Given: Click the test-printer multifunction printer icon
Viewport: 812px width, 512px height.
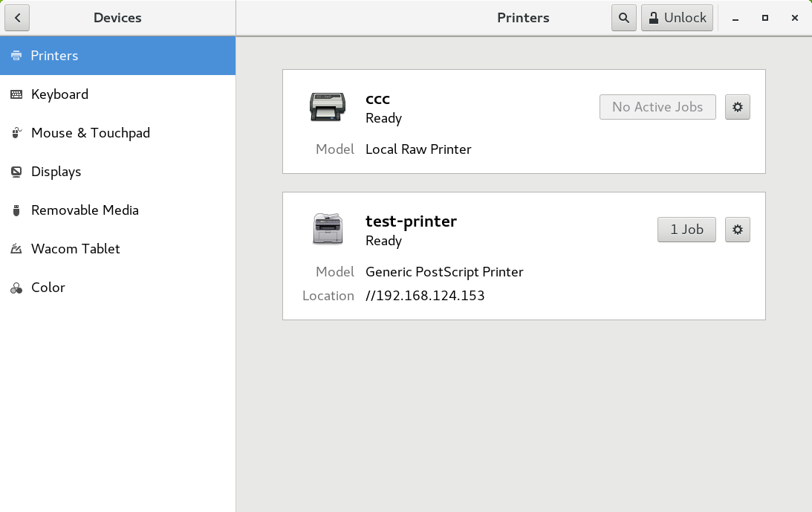Looking at the screenshot, I should [328, 229].
